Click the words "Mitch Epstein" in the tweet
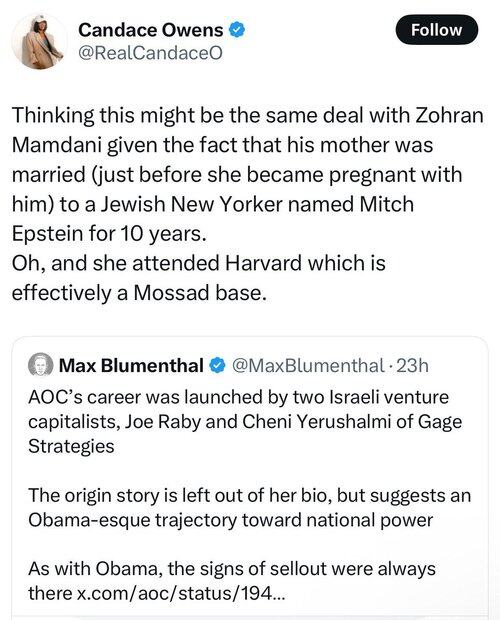 click(213, 219)
